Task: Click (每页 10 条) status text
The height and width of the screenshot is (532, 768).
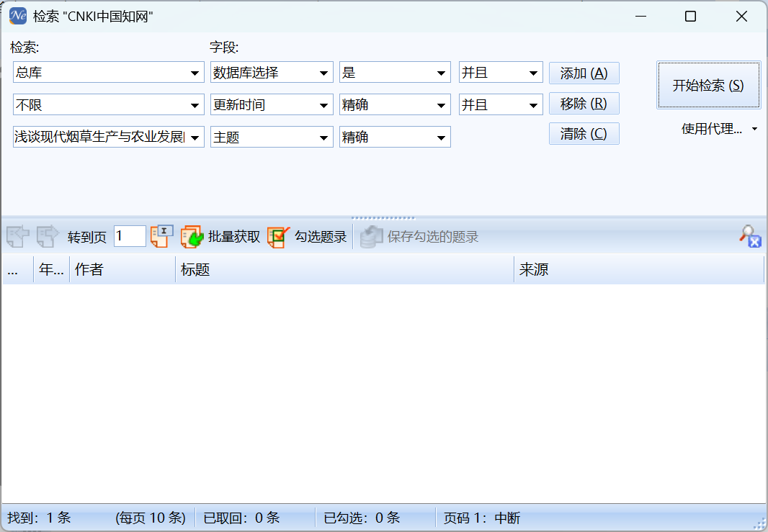Action: [x=151, y=518]
